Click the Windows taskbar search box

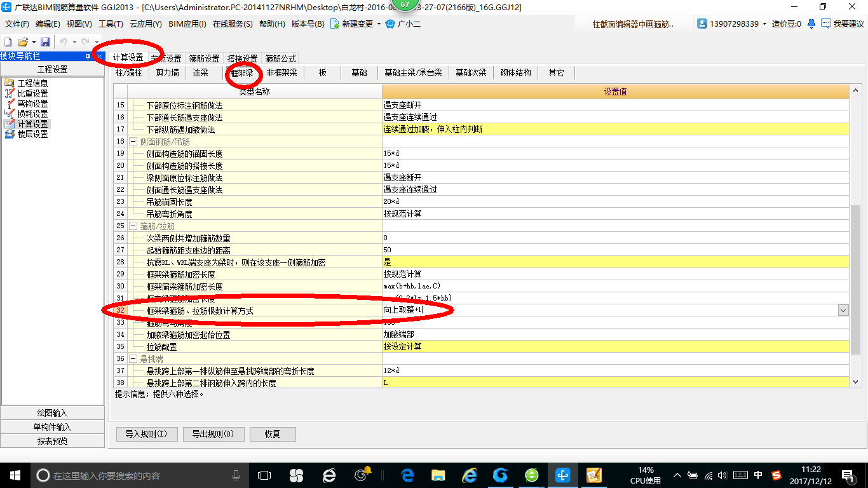click(x=140, y=475)
